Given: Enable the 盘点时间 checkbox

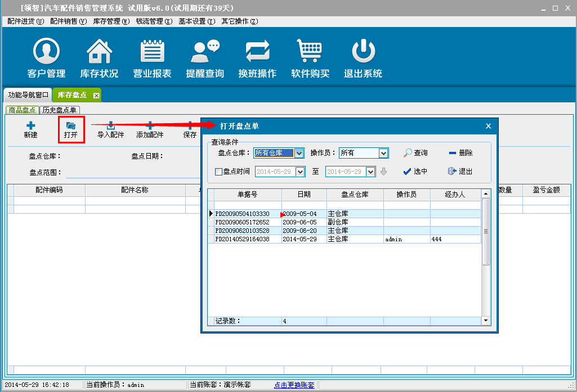Looking at the screenshot, I should (219, 172).
